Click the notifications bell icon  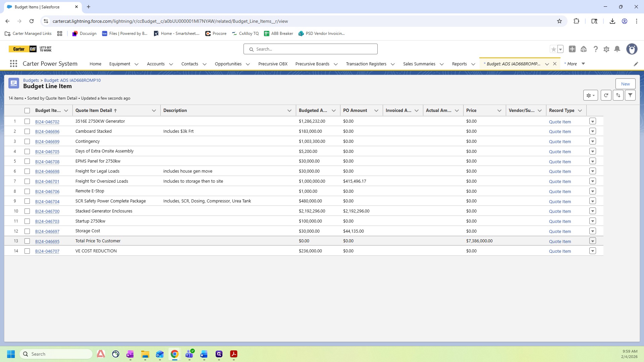pos(617,49)
